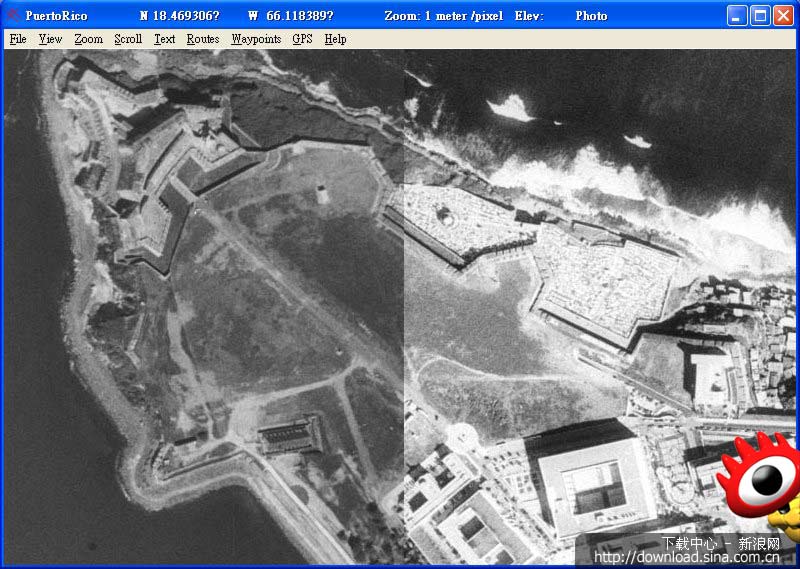This screenshot has width=800, height=569.
Task: Click the 'Photo' label in title bar
Action: 591,16
